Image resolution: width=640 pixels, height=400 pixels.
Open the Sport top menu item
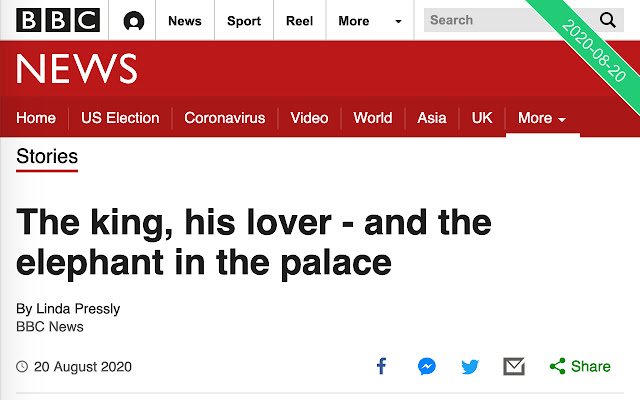244,20
